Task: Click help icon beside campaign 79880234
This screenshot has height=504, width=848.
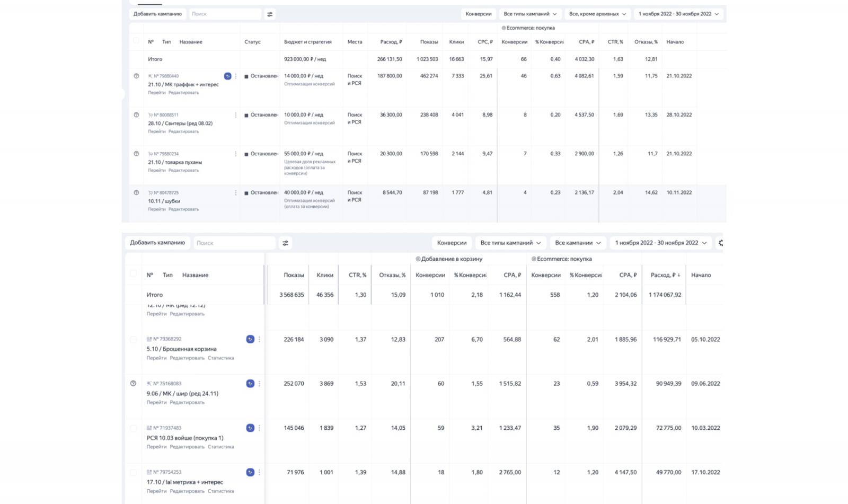Action: coord(136,154)
